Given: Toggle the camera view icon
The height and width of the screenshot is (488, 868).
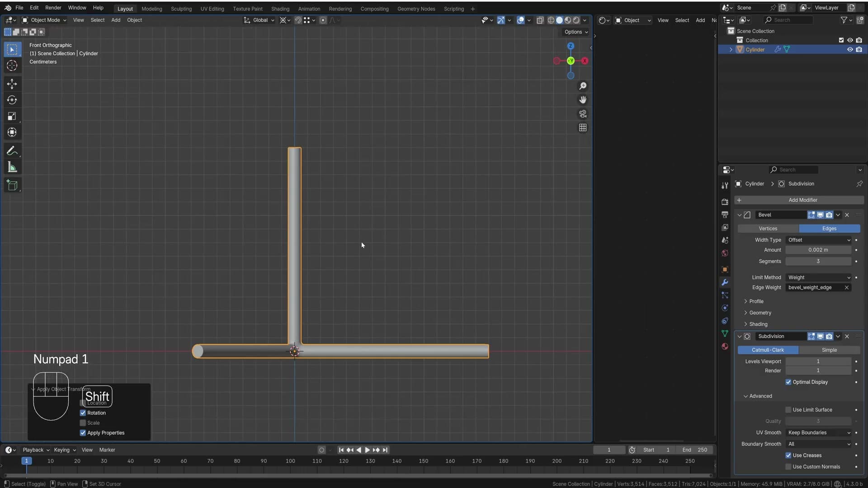Looking at the screenshot, I should (x=583, y=114).
